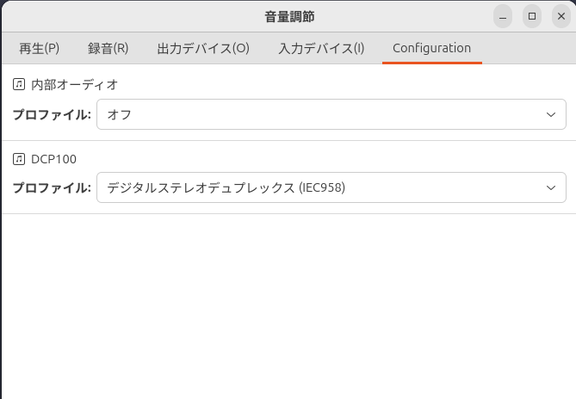The image size is (576, 399).
Task: Expand the DCP100 profile dropdown arrow
Action: [x=551, y=188]
